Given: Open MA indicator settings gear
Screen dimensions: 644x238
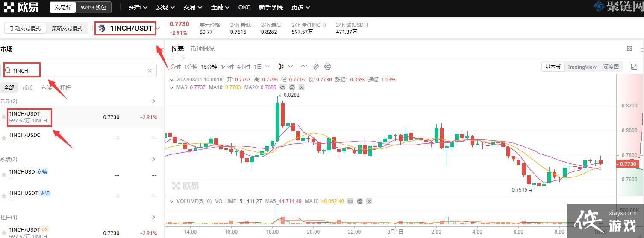Looking at the screenshot, I should (292, 87).
